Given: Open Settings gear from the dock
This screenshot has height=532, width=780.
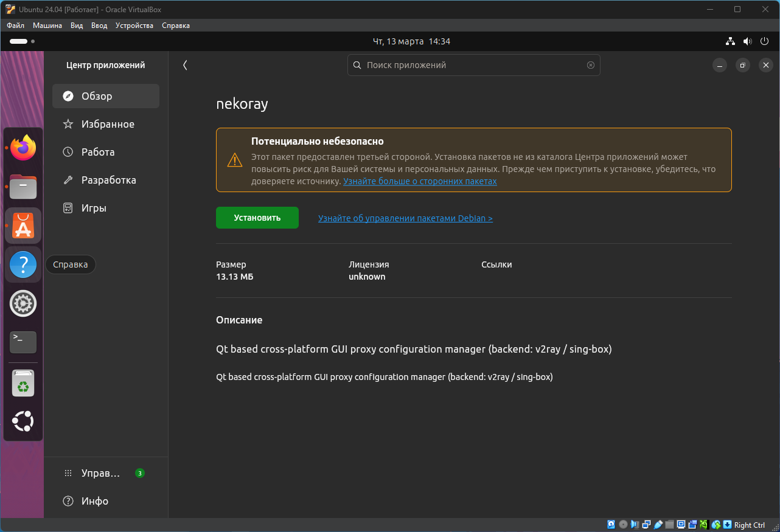Looking at the screenshot, I should click(x=23, y=303).
